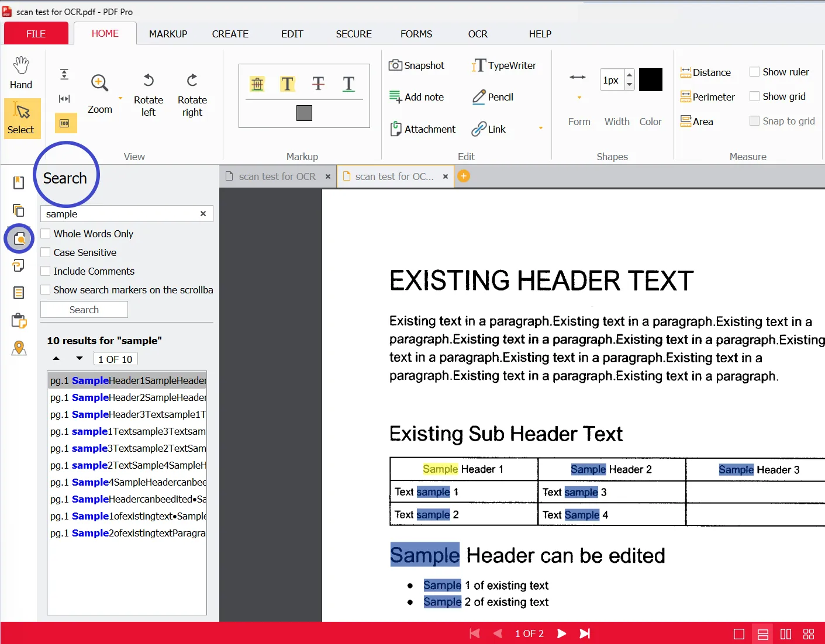Open the OCR ribbon tab
This screenshot has height=644, width=825.
478,34
